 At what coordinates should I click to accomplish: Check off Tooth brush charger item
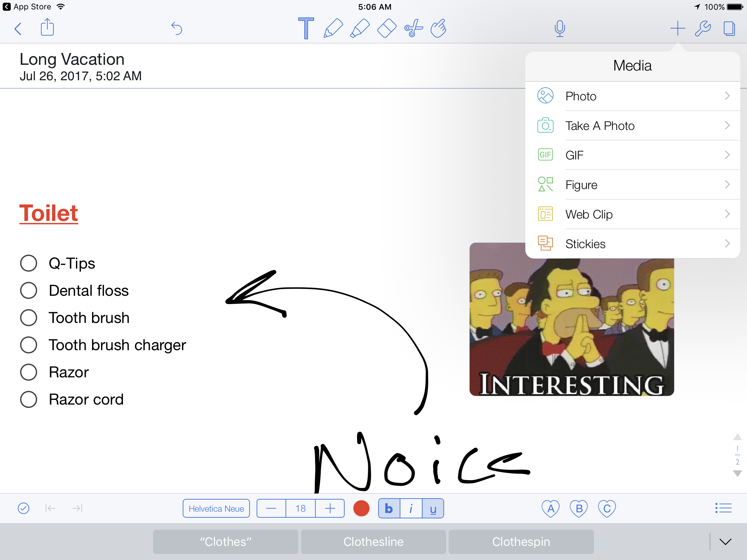point(29,345)
